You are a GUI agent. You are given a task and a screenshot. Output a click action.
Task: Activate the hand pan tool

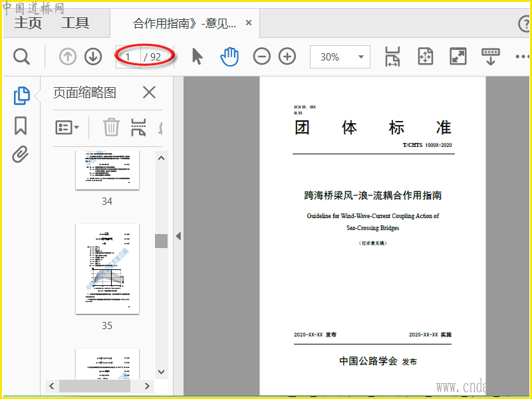[x=229, y=57]
